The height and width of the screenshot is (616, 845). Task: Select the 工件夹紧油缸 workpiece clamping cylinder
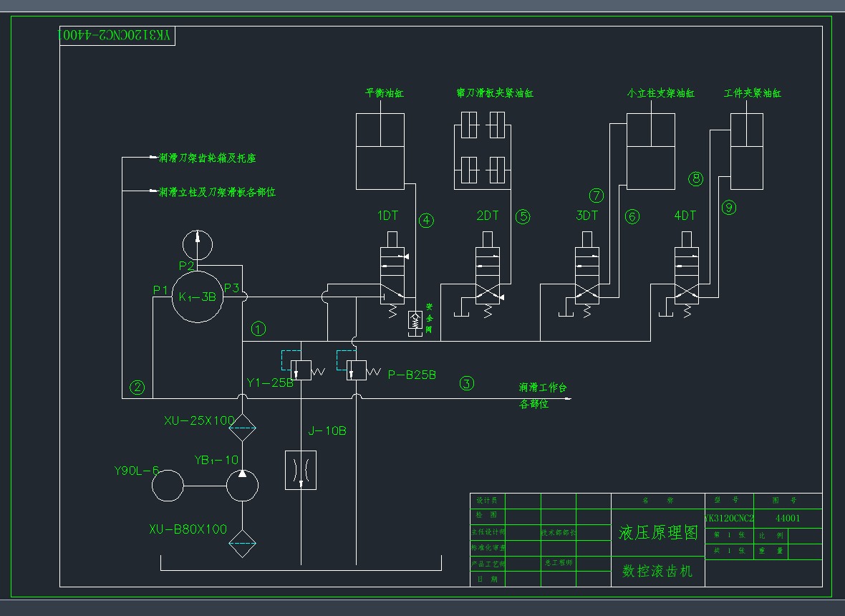747,151
